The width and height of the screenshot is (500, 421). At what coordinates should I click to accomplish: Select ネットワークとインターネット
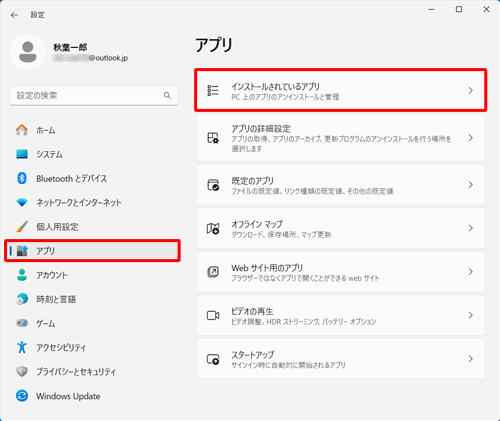click(x=93, y=202)
